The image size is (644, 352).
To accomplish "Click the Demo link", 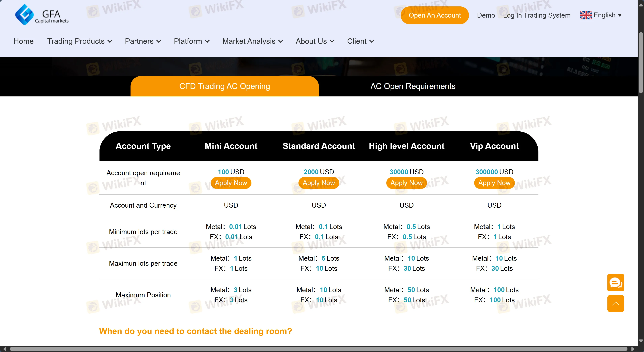I will tap(486, 15).
